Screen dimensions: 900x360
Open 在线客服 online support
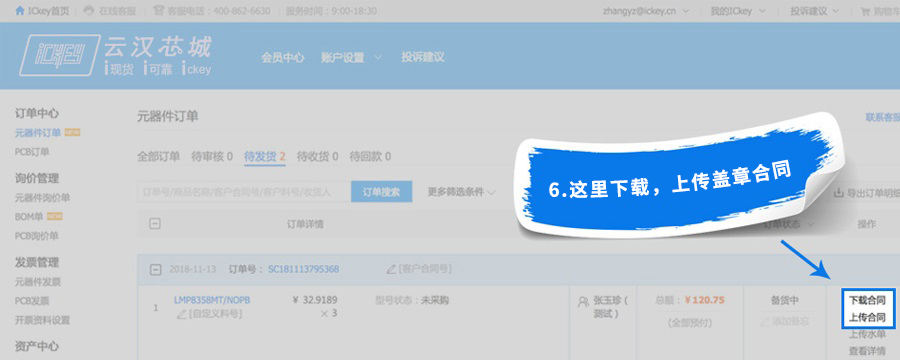click(x=117, y=11)
